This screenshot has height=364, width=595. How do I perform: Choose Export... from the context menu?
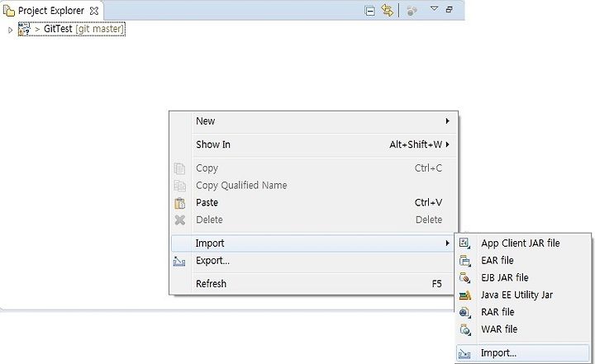[314, 261]
